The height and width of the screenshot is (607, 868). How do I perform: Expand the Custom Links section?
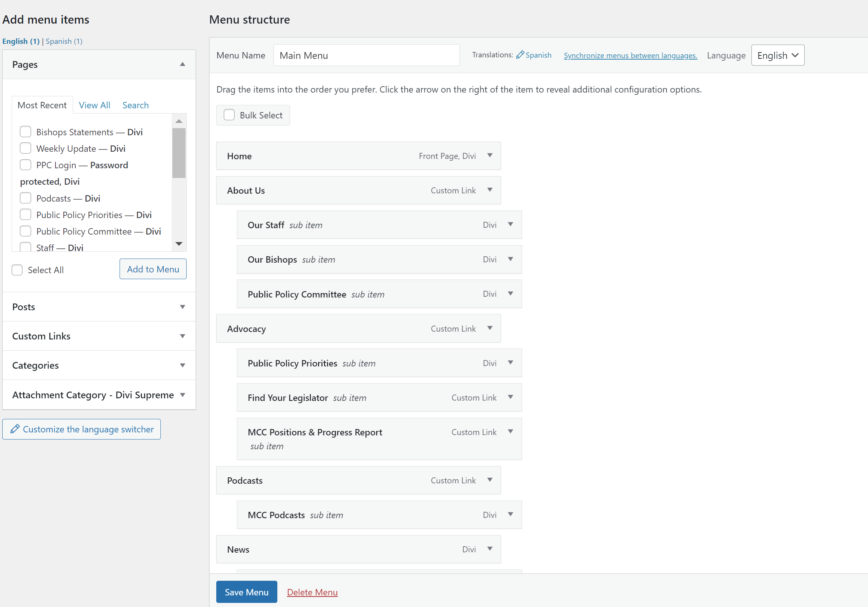[183, 336]
